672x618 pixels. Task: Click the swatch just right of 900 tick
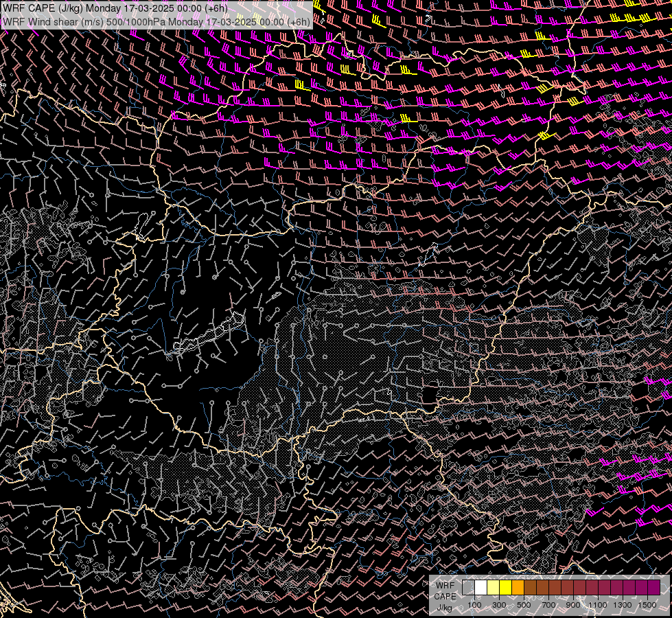[x=579, y=587]
